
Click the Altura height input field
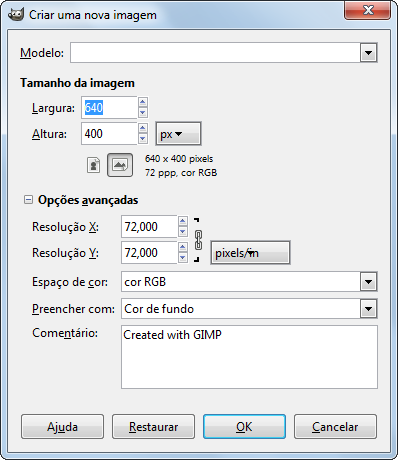pos(109,133)
